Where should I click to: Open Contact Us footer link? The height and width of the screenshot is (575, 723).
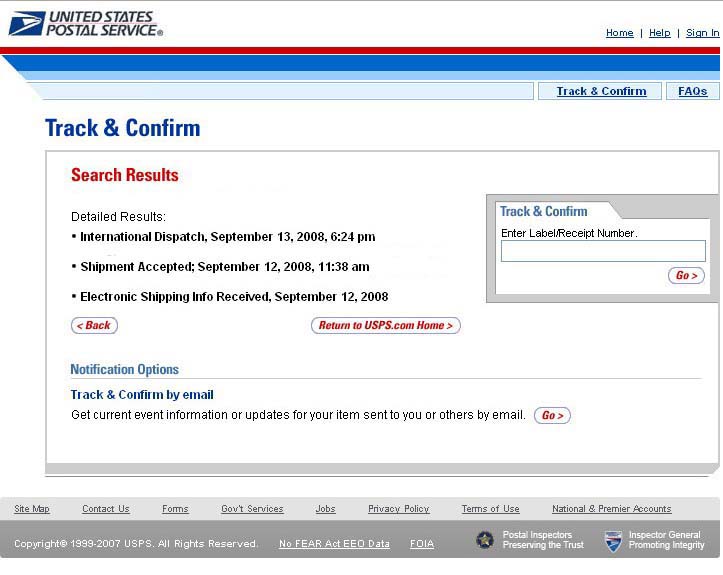(x=106, y=509)
